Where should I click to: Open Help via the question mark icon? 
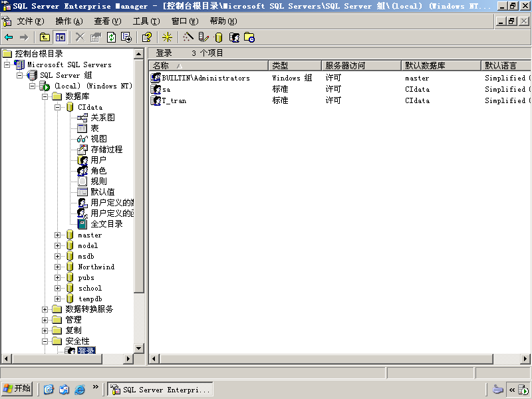(147, 37)
